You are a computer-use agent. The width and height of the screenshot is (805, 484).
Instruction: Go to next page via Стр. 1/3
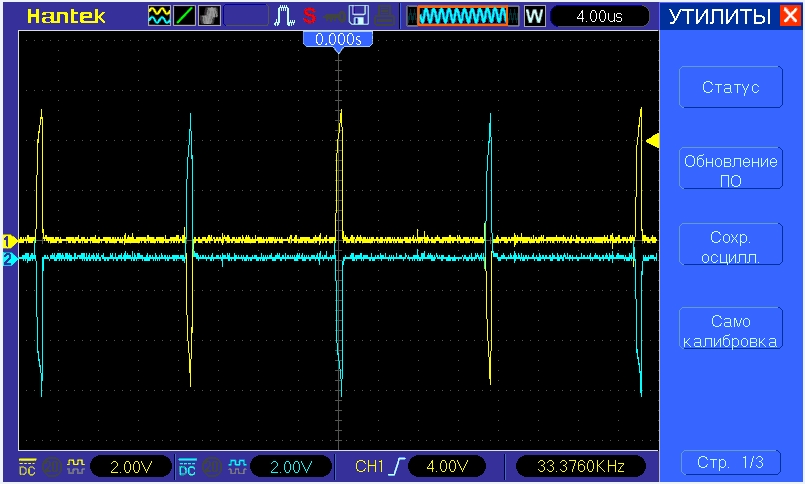coord(730,462)
